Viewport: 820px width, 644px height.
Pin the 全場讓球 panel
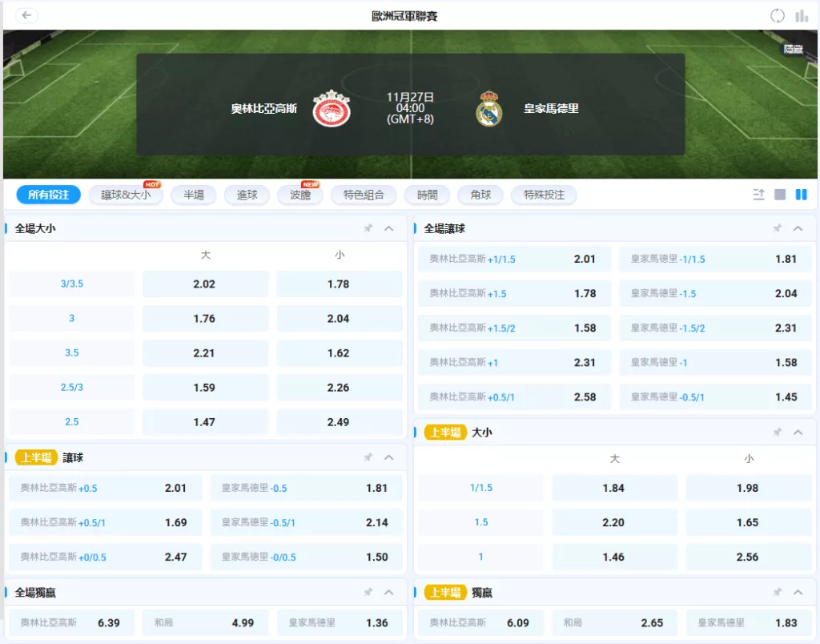pos(777,228)
